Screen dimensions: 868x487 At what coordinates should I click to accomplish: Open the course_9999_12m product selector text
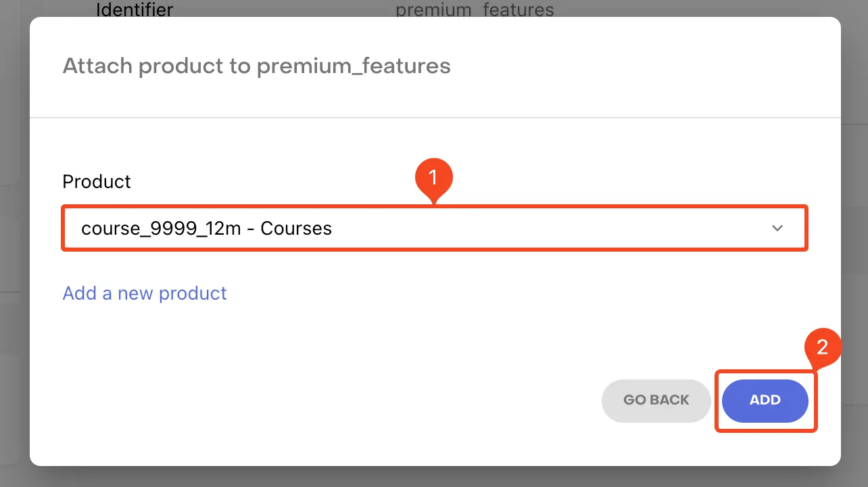click(161, 229)
